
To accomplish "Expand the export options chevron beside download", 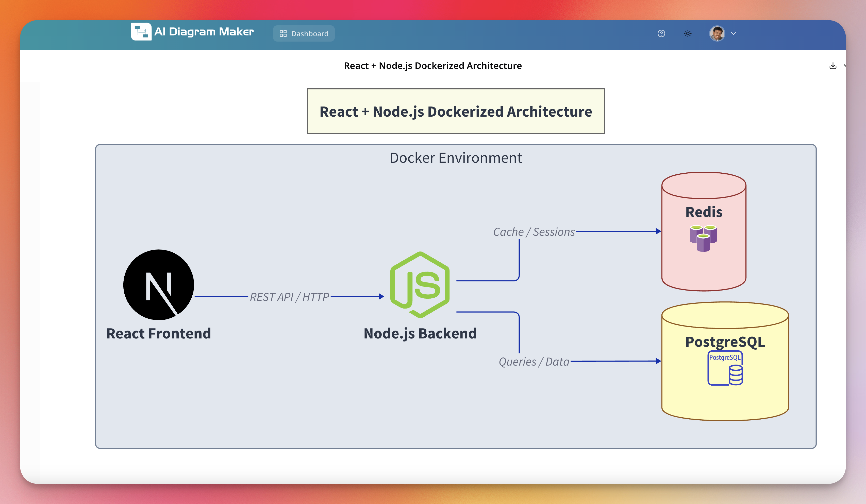I will point(846,66).
